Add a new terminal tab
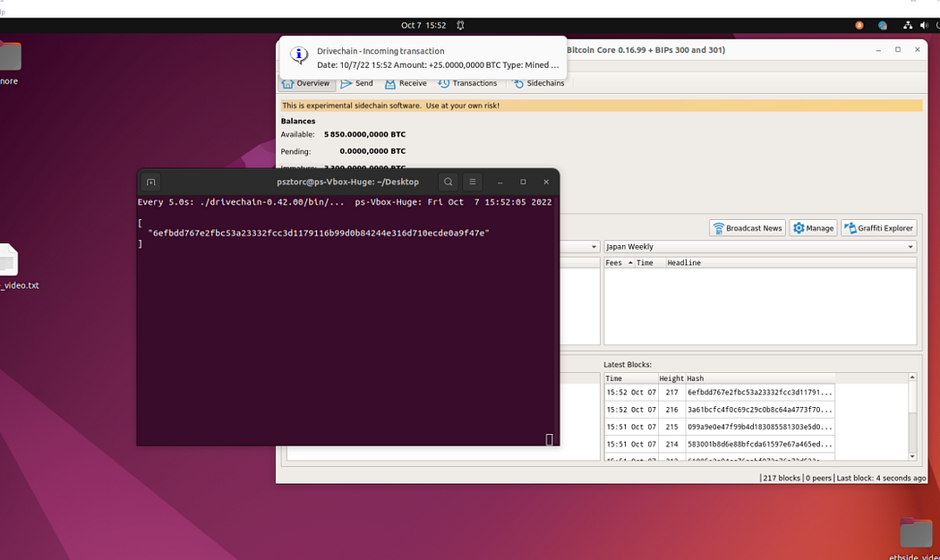This screenshot has height=560, width=940. click(x=151, y=182)
